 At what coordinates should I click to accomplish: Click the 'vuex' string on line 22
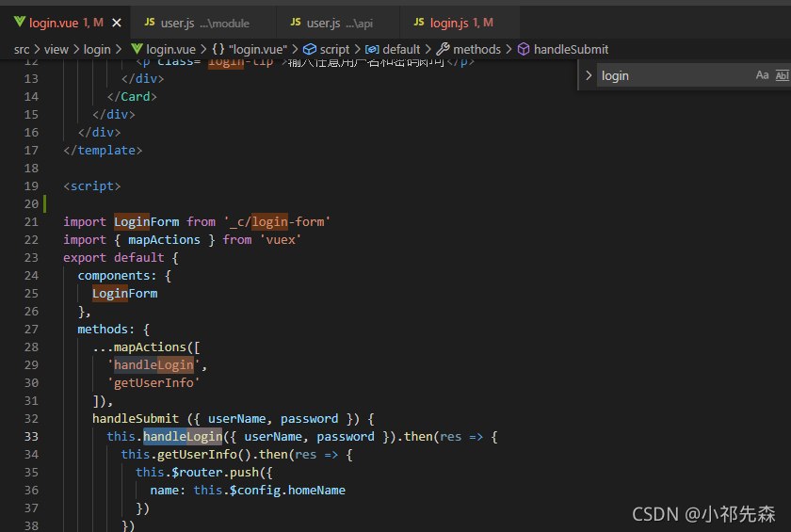coord(281,240)
